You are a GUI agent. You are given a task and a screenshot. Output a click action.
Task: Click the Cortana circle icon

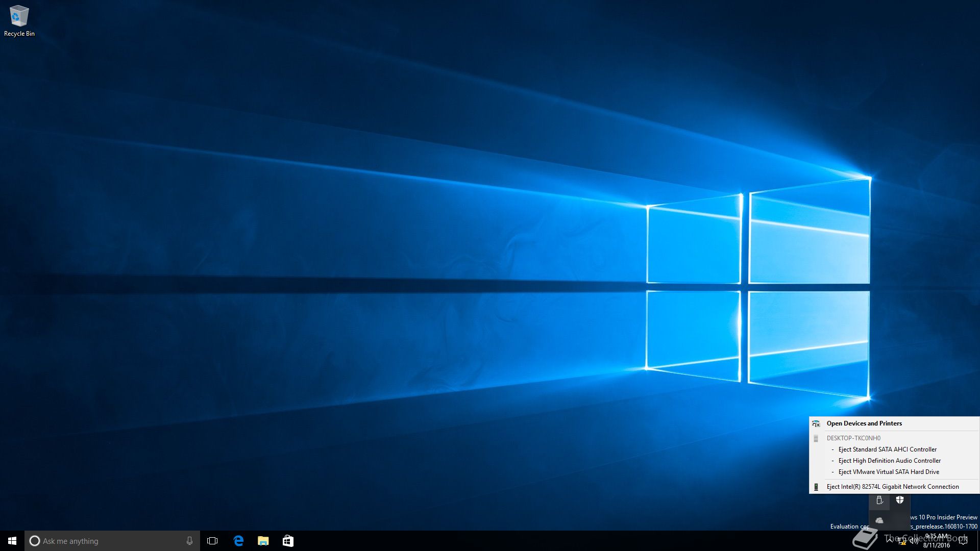[x=35, y=541]
